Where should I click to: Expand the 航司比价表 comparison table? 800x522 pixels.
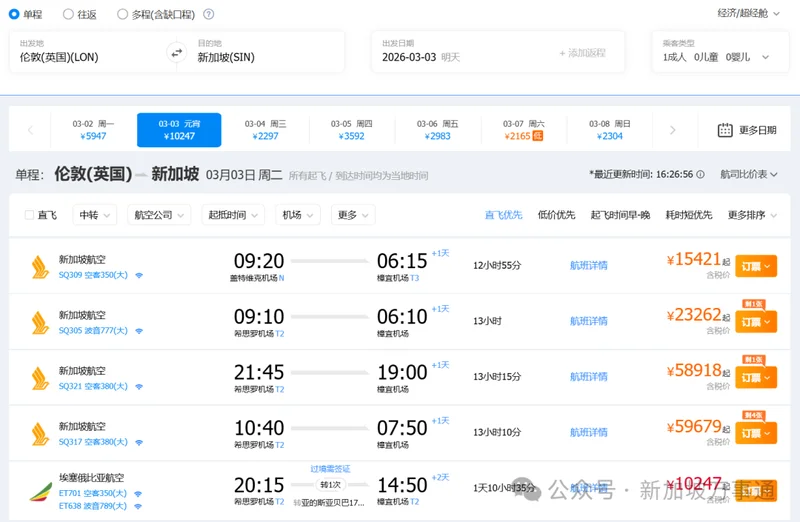(749, 174)
